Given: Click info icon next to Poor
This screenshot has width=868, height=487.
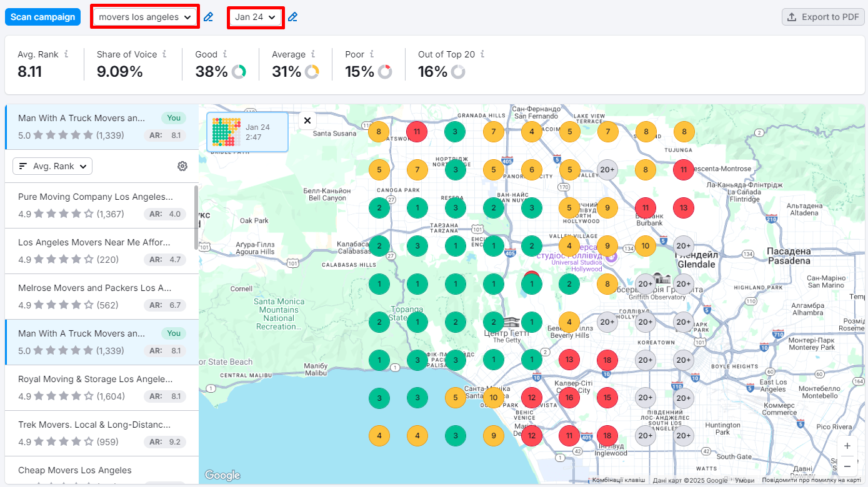Looking at the screenshot, I should (x=372, y=54).
